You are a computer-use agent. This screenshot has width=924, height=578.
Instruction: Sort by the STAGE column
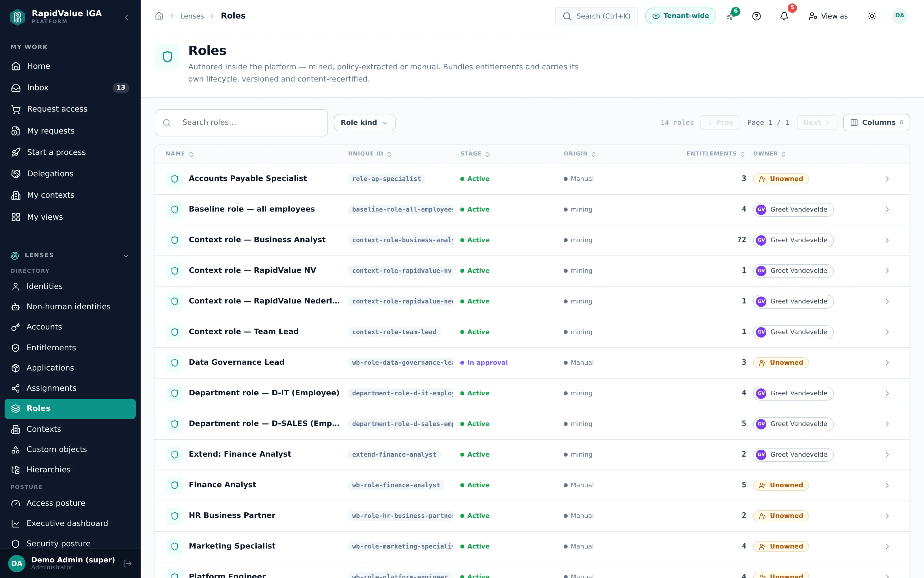(475, 154)
